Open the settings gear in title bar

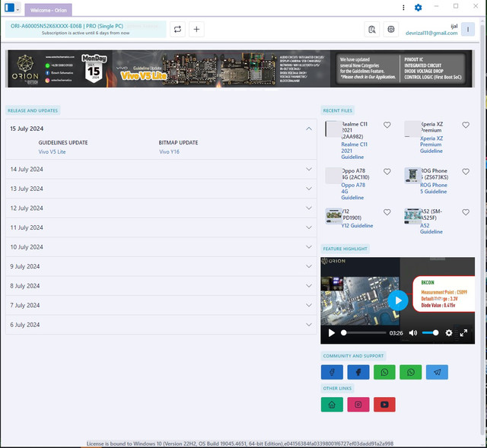[418, 8]
